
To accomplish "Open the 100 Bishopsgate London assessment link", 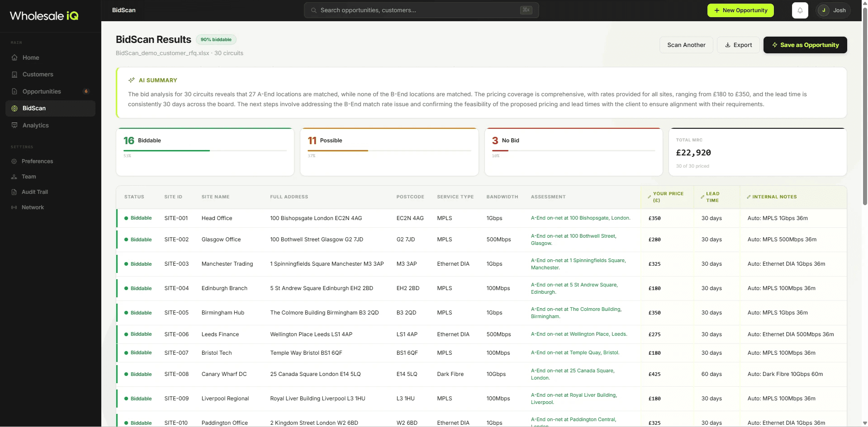I will point(580,218).
